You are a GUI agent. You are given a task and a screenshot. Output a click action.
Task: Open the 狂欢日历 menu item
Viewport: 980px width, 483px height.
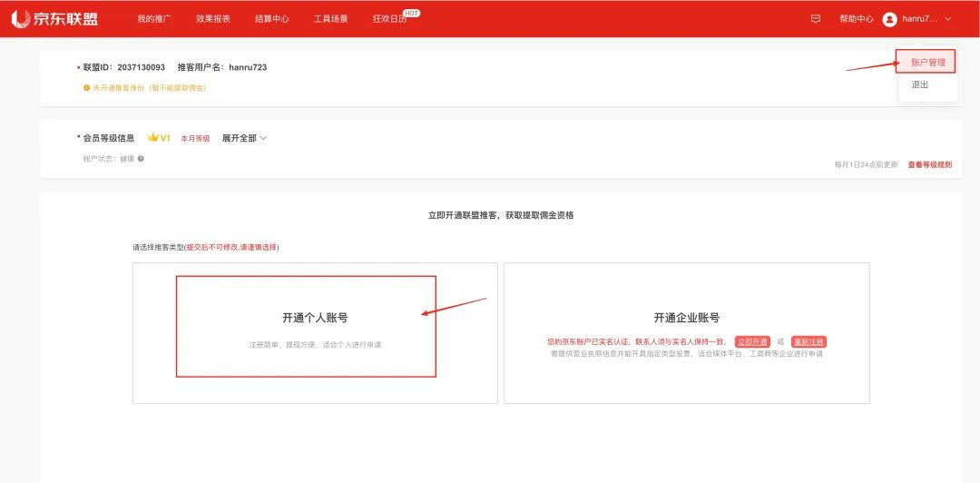coord(390,19)
